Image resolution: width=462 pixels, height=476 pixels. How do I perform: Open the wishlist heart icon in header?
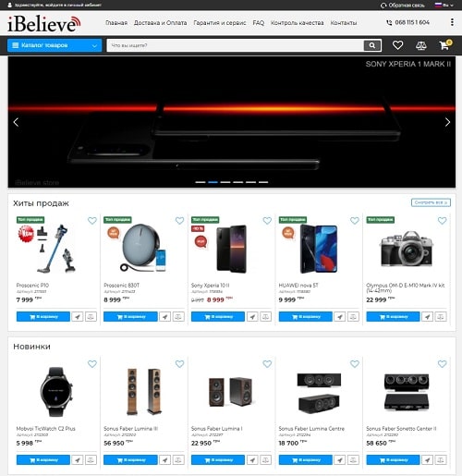pos(397,45)
